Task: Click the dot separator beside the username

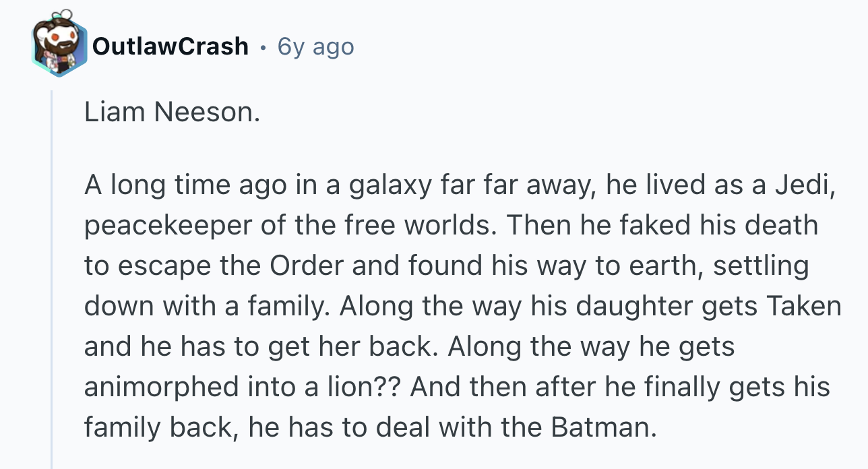Action: click(x=261, y=47)
